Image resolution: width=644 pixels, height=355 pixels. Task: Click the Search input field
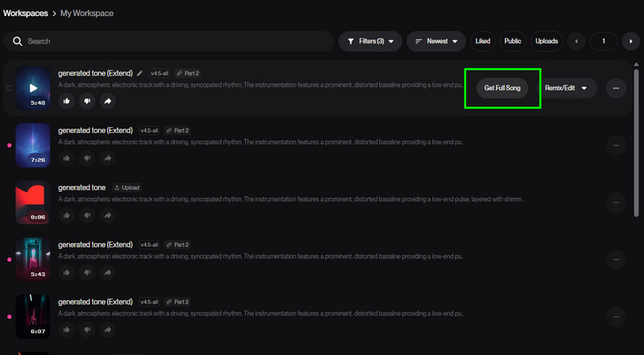click(x=177, y=41)
